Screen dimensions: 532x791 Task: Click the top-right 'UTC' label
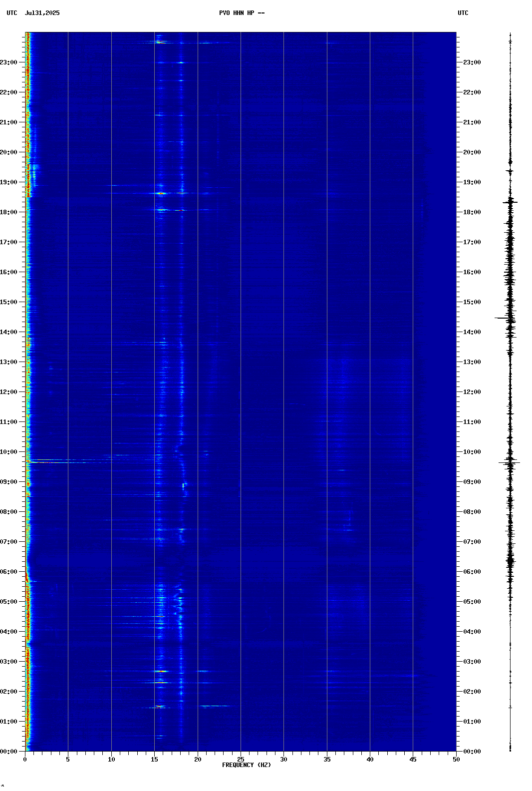(463, 13)
